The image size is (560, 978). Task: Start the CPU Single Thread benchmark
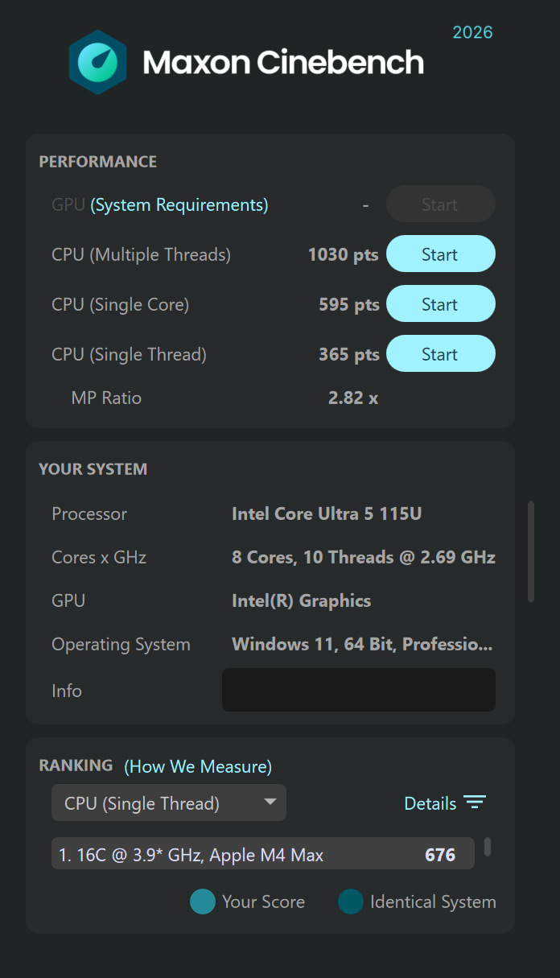(x=440, y=354)
